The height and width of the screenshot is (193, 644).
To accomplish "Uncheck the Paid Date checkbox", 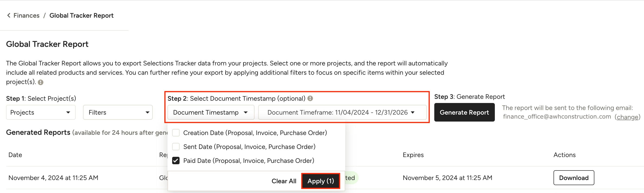I will click(176, 161).
